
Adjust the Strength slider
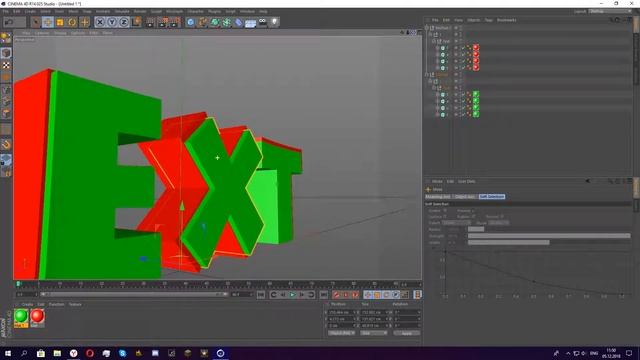tap(549, 236)
